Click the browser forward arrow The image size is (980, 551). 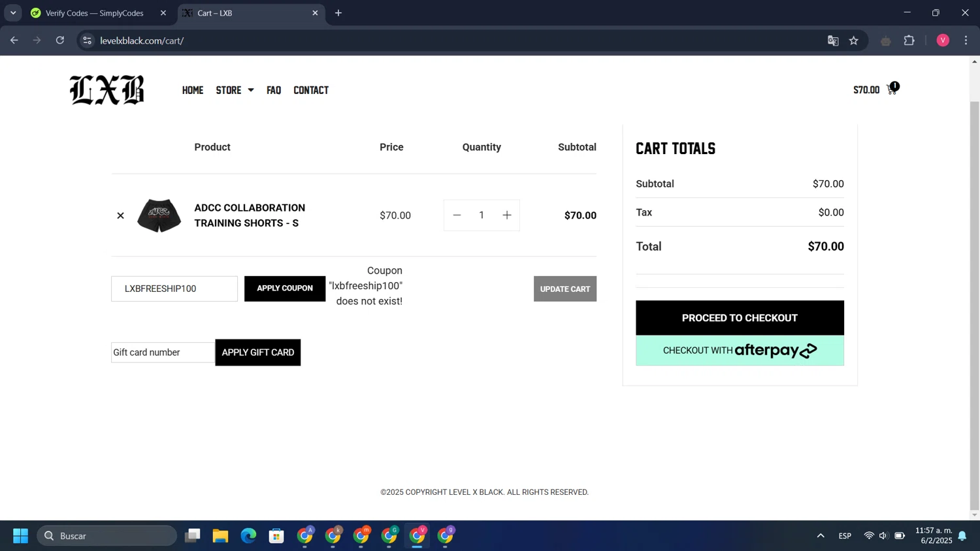[37, 40]
